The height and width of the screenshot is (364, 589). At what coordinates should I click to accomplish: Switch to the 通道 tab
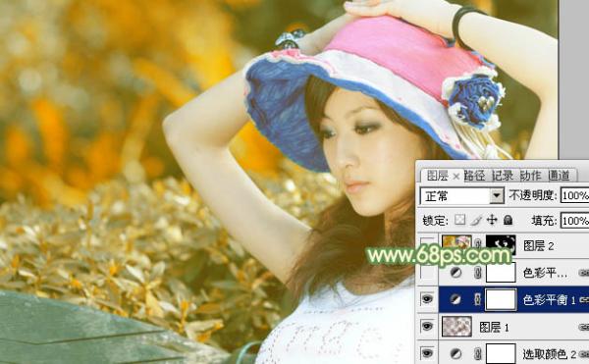tap(559, 176)
